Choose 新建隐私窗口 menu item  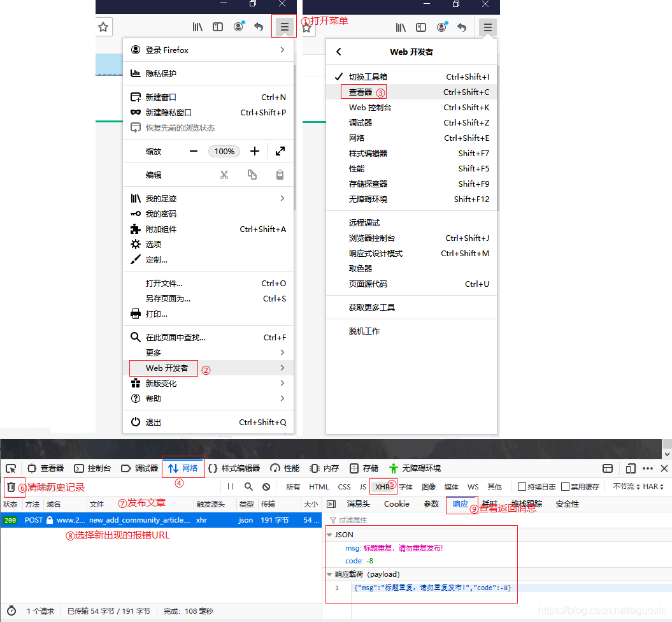(x=208, y=113)
